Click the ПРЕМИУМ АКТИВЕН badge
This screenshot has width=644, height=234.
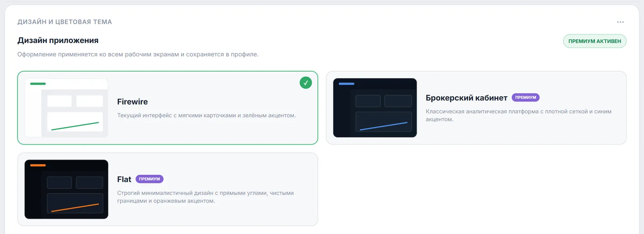(x=594, y=41)
